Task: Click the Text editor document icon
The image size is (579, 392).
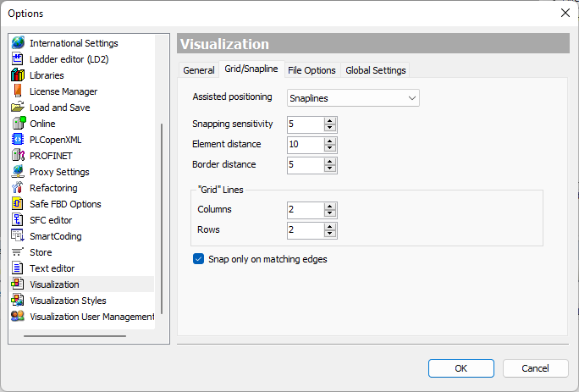Action: (x=18, y=268)
